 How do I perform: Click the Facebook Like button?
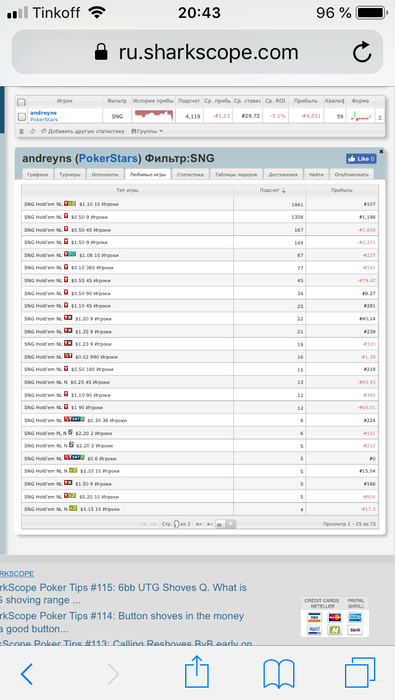coord(361,158)
